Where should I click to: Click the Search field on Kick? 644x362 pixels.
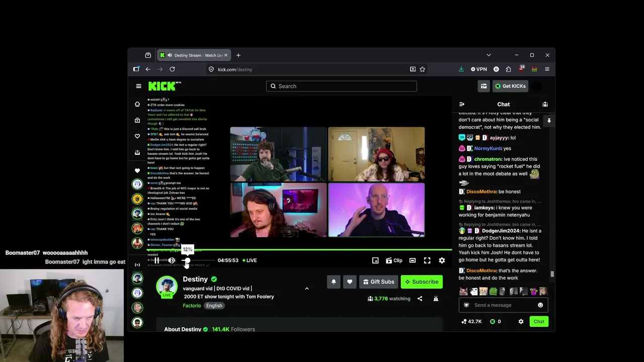pyautogui.click(x=341, y=86)
